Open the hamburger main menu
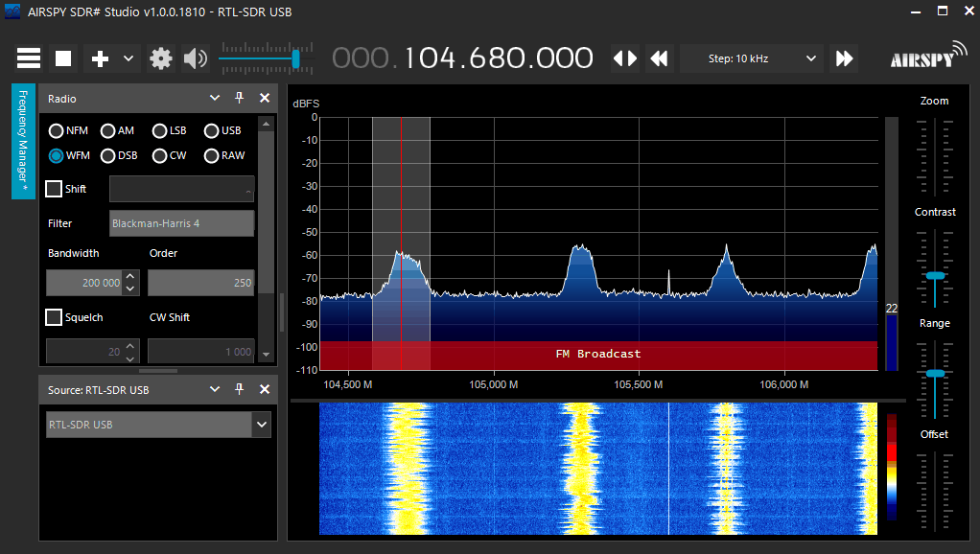This screenshot has width=980, height=554. tap(29, 58)
